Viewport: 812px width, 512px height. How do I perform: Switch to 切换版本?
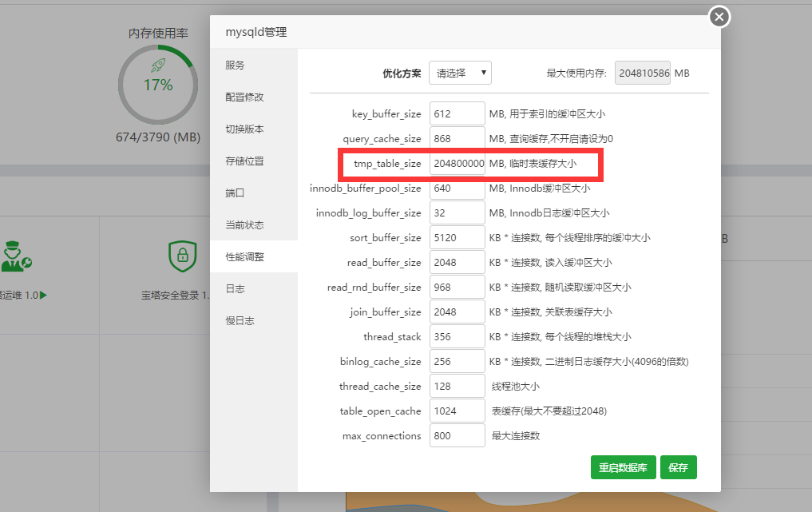tap(241, 129)
